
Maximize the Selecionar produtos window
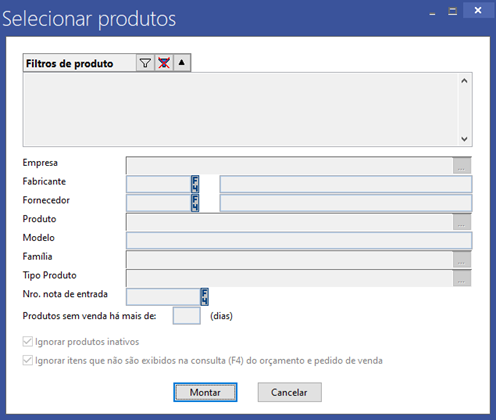[x=452, y=11]
